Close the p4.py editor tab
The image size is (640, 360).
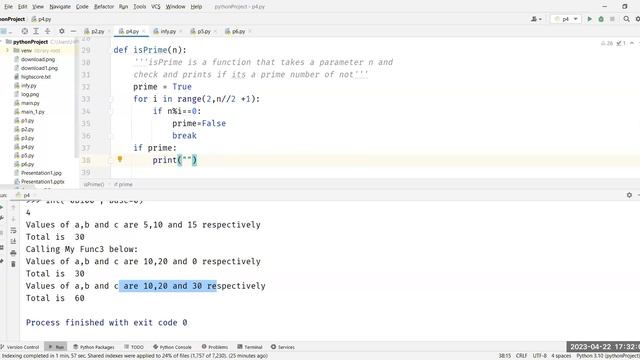pyautogui.click(x=144, y=31)
